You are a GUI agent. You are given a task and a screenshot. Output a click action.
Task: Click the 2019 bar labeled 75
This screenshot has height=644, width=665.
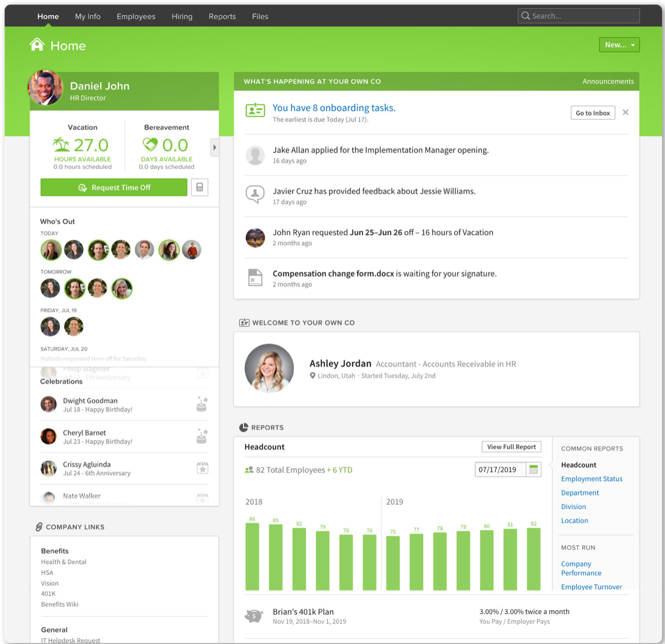click(393, 563)
